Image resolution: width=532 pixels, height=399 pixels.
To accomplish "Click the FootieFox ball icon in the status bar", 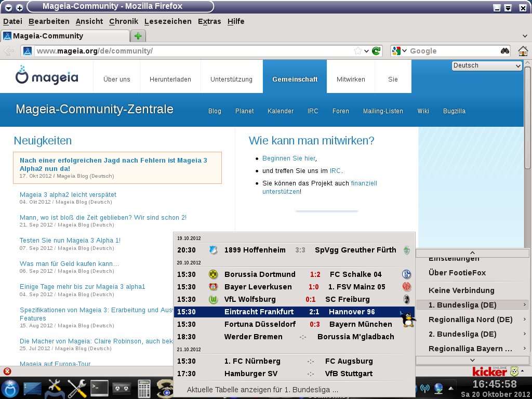I will (514, 371).
